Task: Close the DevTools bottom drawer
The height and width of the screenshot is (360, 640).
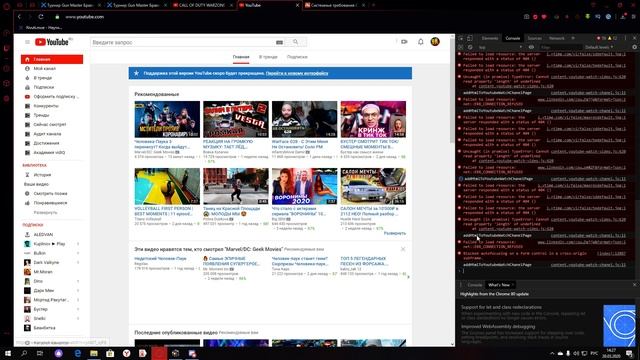Action: point(634,285)
